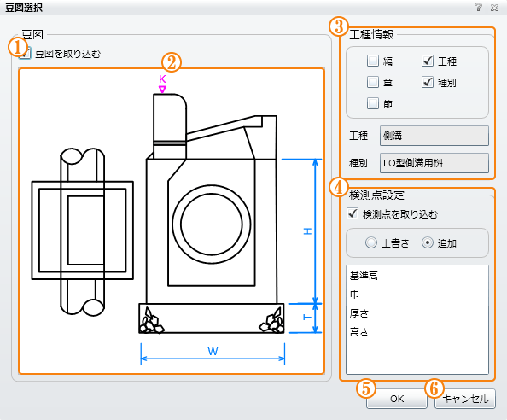Viewport: 507px width, 420px height.
Task: Click the キャンセル button
Action: (465, 399)
